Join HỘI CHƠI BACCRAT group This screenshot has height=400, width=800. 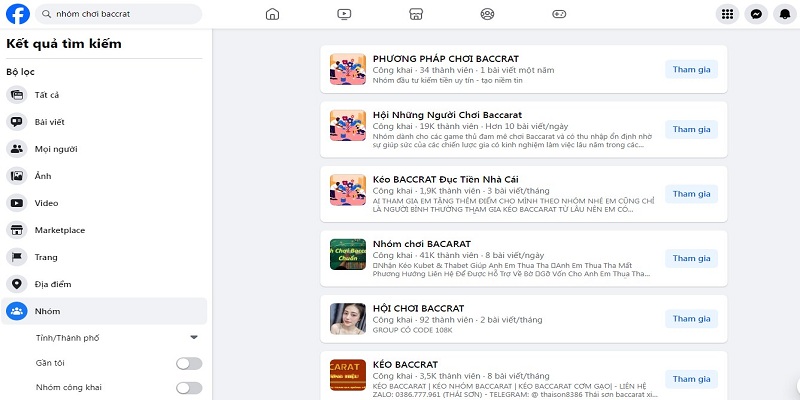point(691,318)
